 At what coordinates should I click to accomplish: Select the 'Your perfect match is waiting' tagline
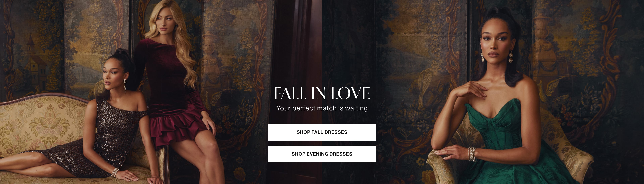[322, 108]
